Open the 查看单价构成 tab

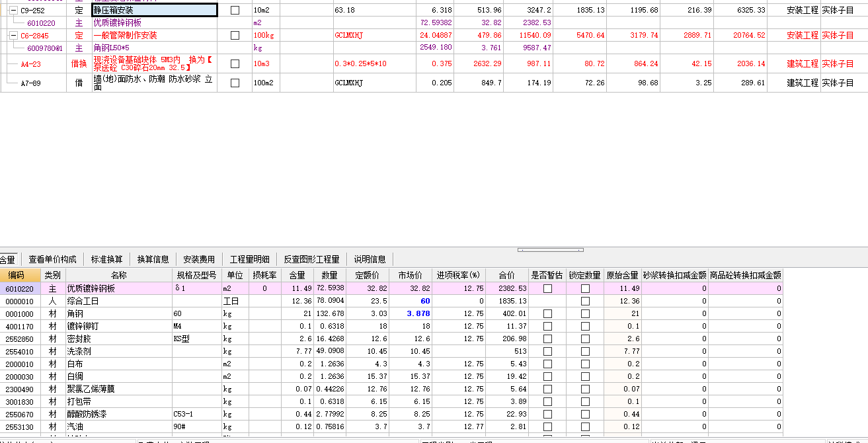click(52, 259)
